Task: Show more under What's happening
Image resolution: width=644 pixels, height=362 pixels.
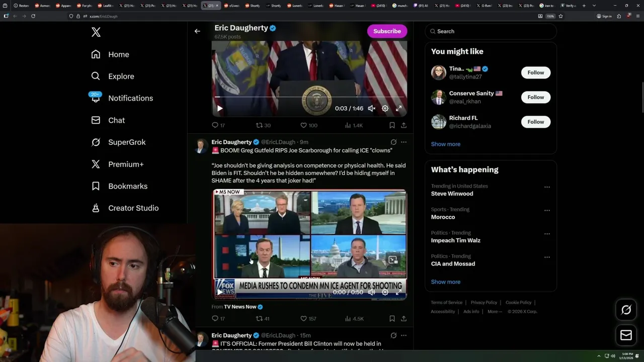Action: 446,282
